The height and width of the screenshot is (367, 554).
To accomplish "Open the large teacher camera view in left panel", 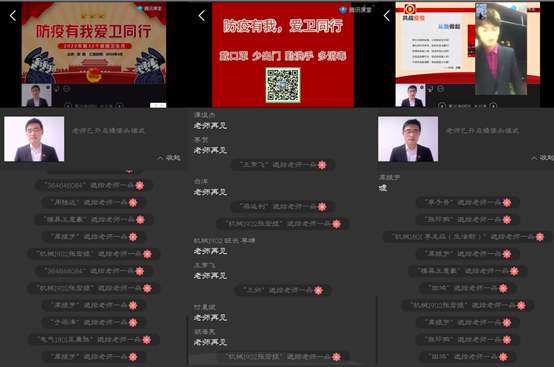I will 34,139.
